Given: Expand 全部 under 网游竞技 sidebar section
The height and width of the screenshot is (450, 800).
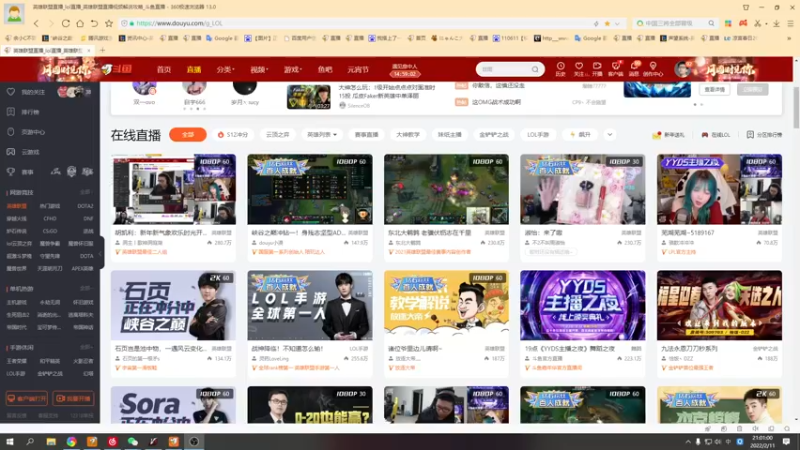Looking at the screenshot, I should pos(86,192).
